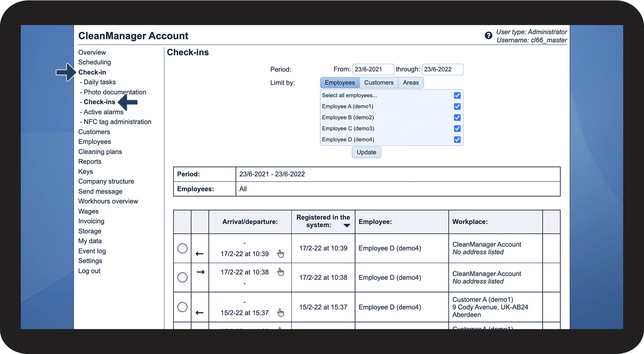Select radio button for 17/2-22 10:39 entry
644x354 pixels.
pos(182,248)
